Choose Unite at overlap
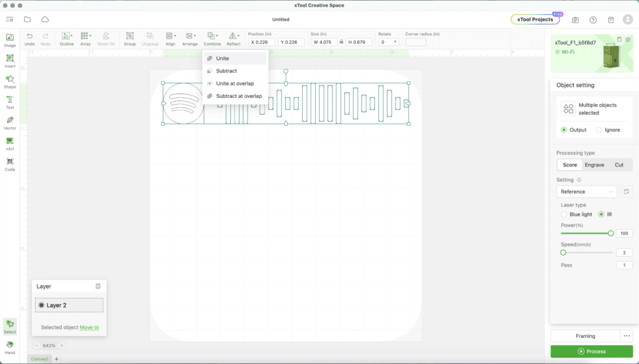 235,84
